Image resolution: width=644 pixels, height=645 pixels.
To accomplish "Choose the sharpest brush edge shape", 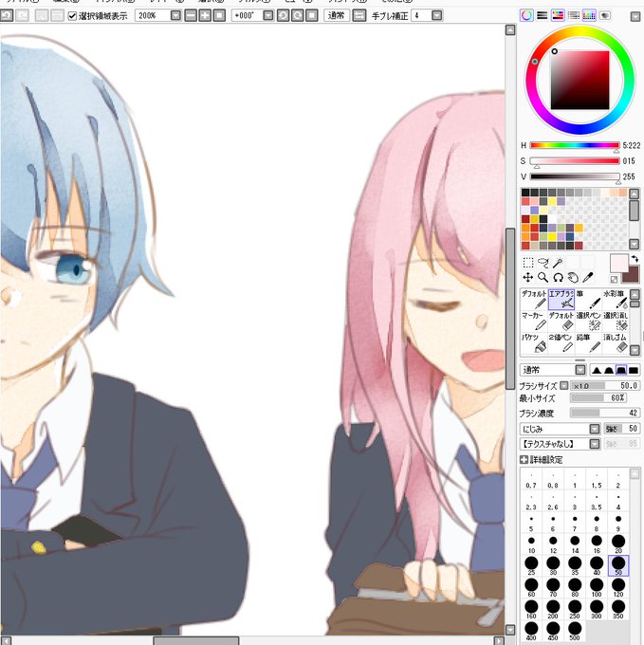I will 597,370.
